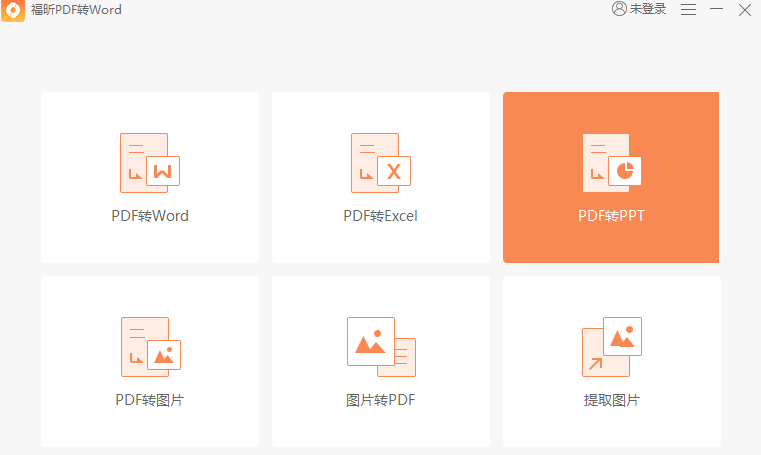
Task: Click the PDF转PPT label
Action: [612, 216]
